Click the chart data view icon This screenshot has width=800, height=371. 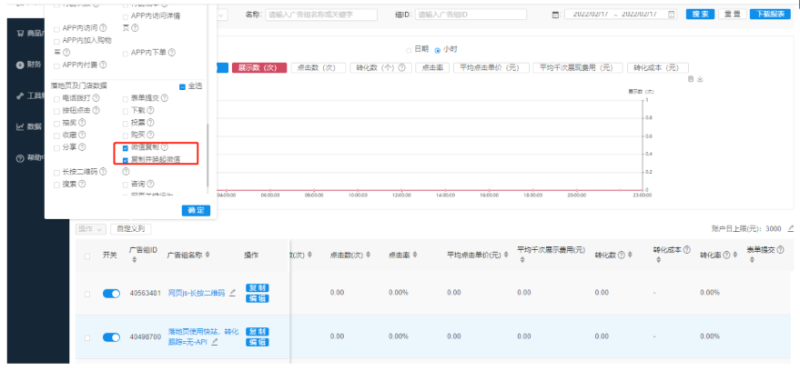[691, 79]
